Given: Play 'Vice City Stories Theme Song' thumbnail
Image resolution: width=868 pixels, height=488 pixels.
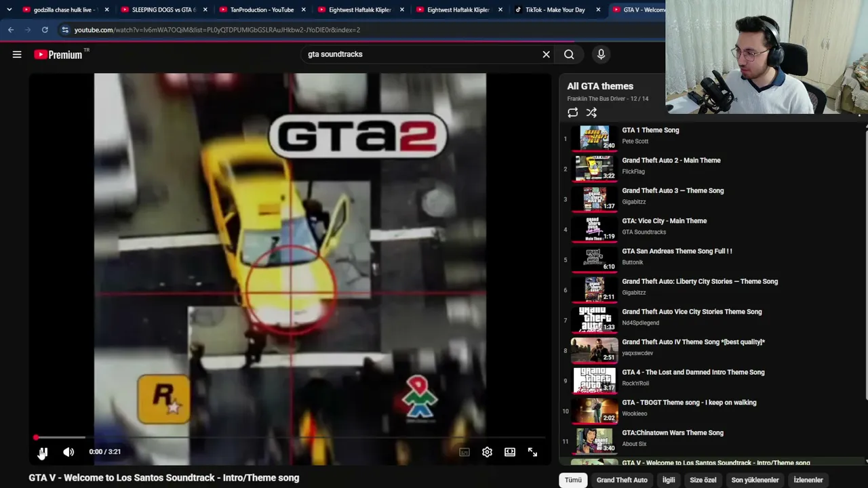Looking at the screenshot, I should tap(595, 319).
